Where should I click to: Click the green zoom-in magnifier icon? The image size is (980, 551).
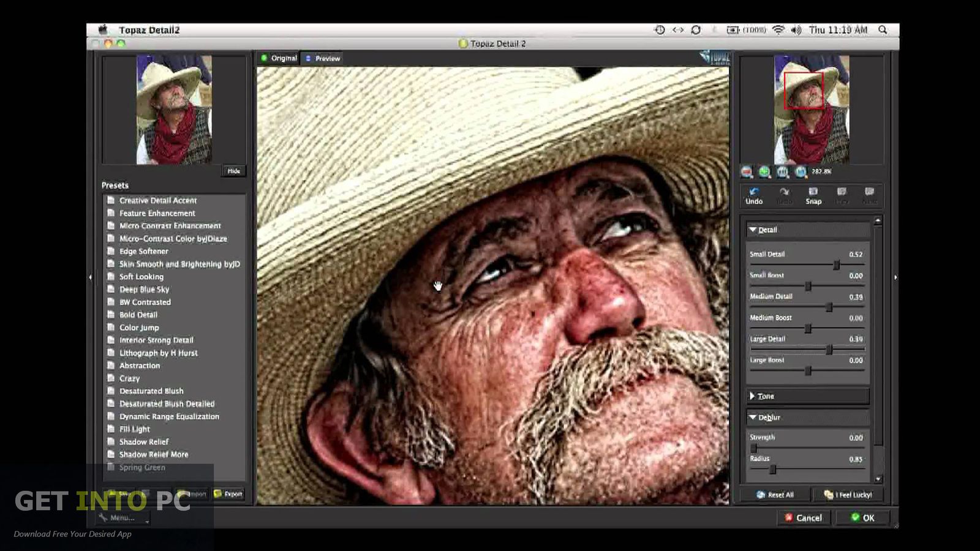pyautogui.click(x=764, y=172)
